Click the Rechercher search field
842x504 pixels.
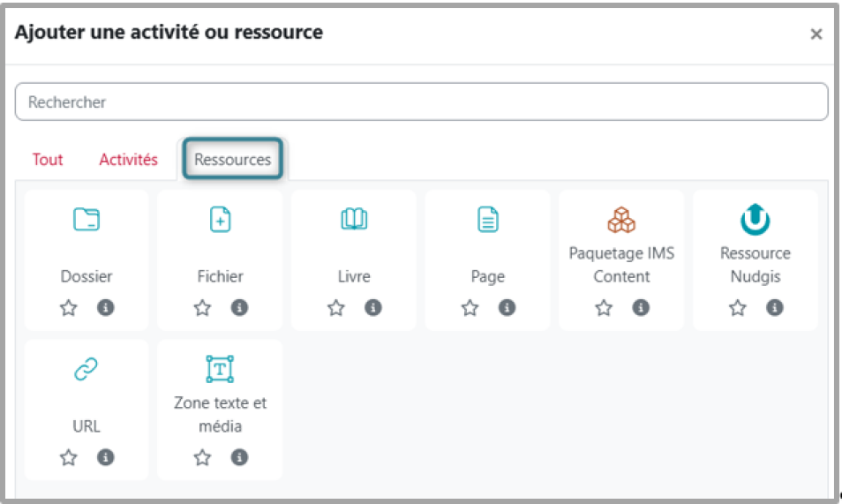[421, 102]
